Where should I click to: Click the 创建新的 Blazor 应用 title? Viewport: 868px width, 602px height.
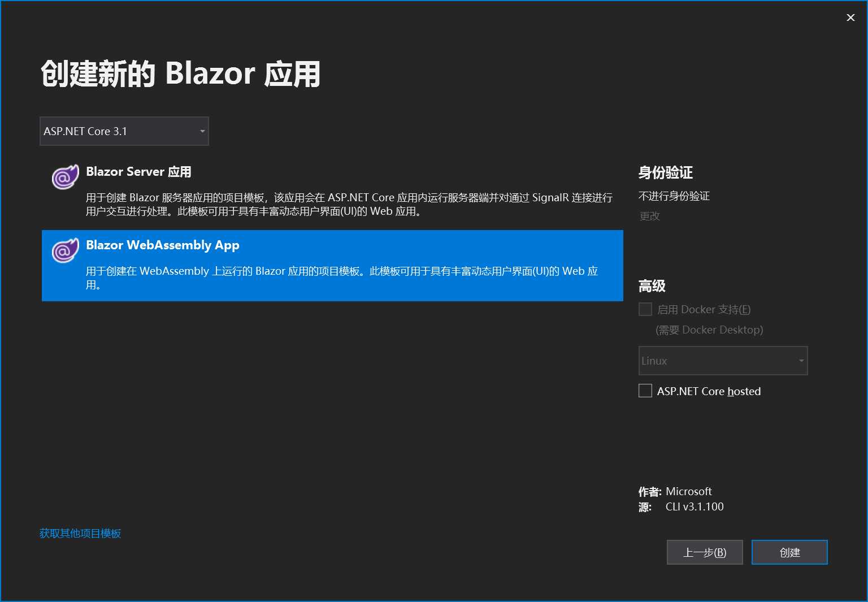[181, 74]
